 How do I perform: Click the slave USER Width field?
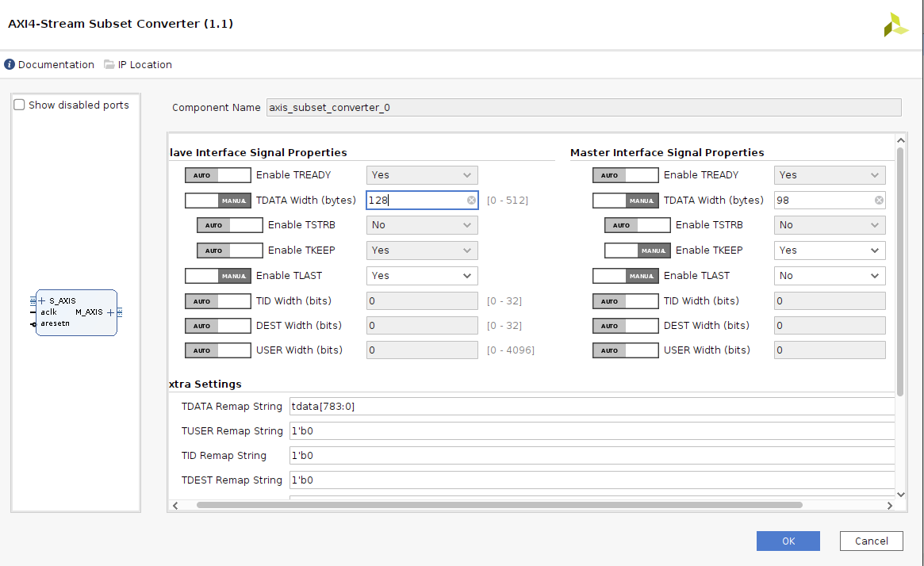(x=422, y=350)
